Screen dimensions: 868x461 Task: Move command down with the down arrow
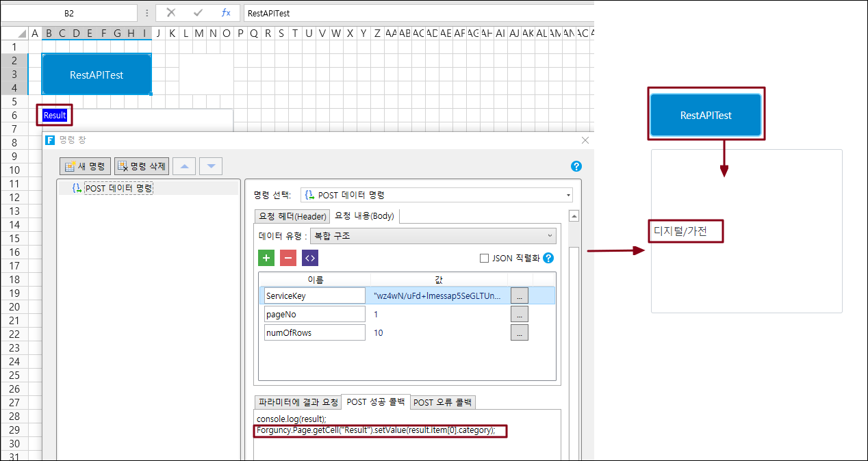pyautogui.click(x=211, y=166)
